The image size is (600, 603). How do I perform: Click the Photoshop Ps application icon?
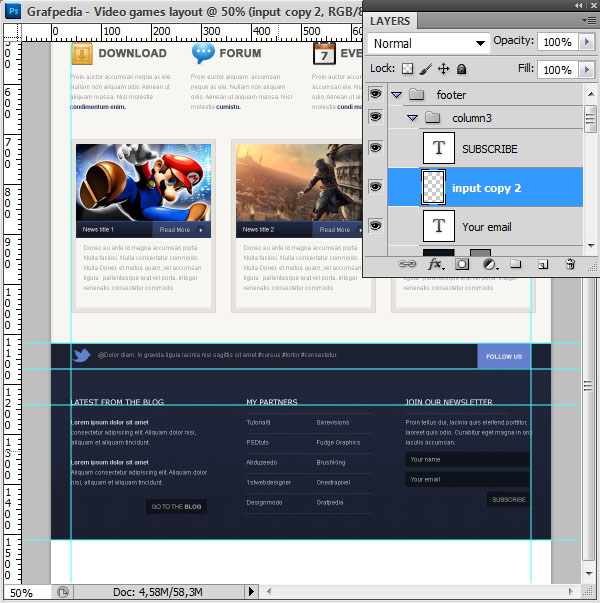click(13, 11)
